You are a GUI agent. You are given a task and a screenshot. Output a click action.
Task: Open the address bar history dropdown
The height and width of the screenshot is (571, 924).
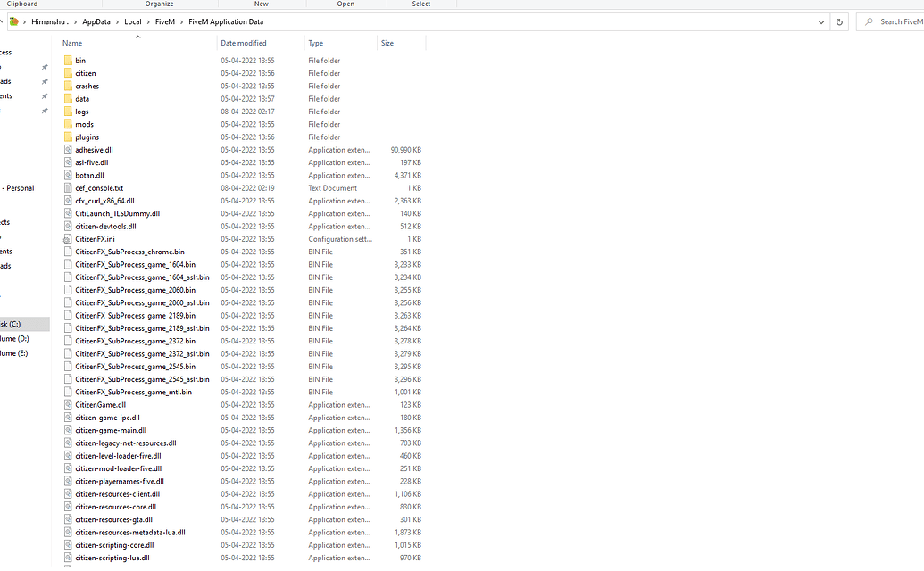pos(820,21)
